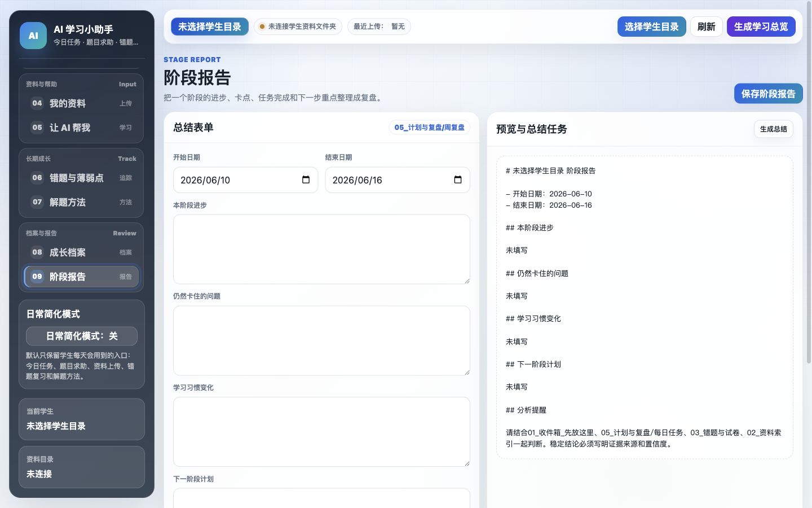The height and width of the screenshot is (508, 812).
Task: Open calendar picker for 开始日期
Action: pyautogui.click(x=306, y=179)
